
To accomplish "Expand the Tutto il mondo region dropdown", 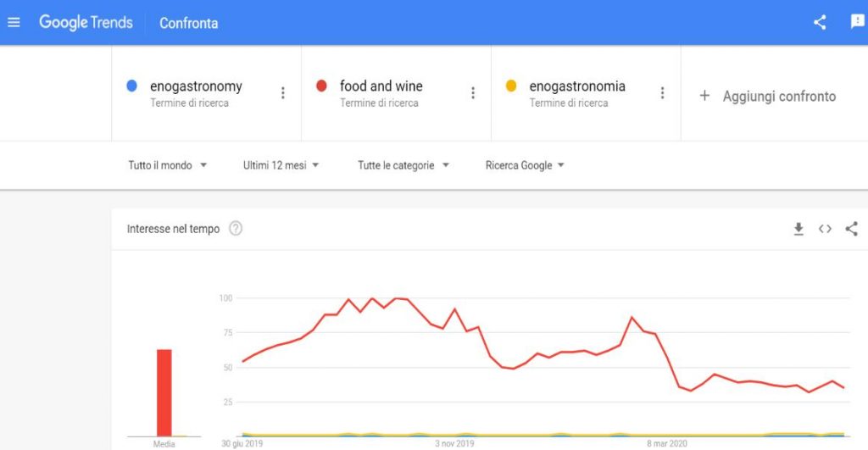I will click(168, 165).
